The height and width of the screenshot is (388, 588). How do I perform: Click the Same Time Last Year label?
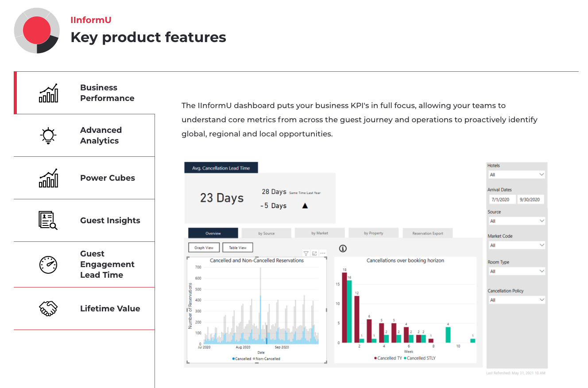305,193
